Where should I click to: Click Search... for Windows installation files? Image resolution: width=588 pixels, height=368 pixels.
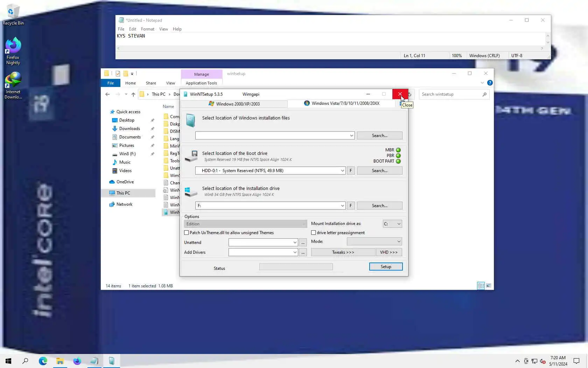(x=379, y=136)
